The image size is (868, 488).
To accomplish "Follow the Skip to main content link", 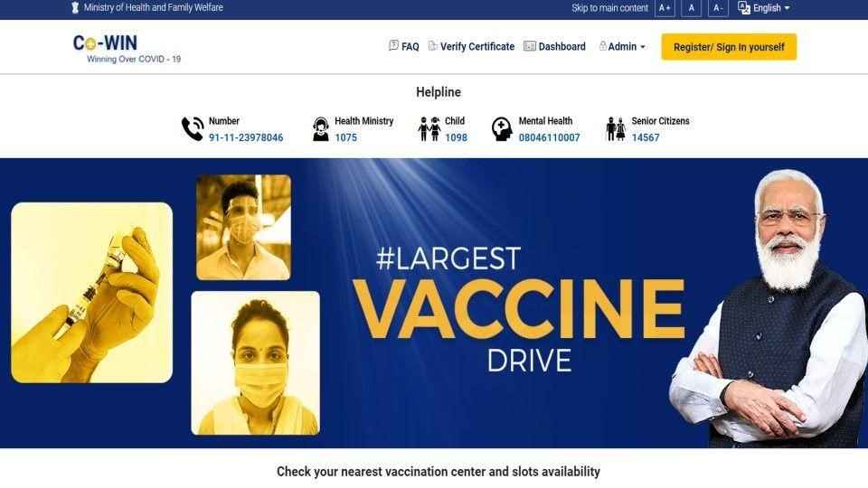I will [609, 8].
